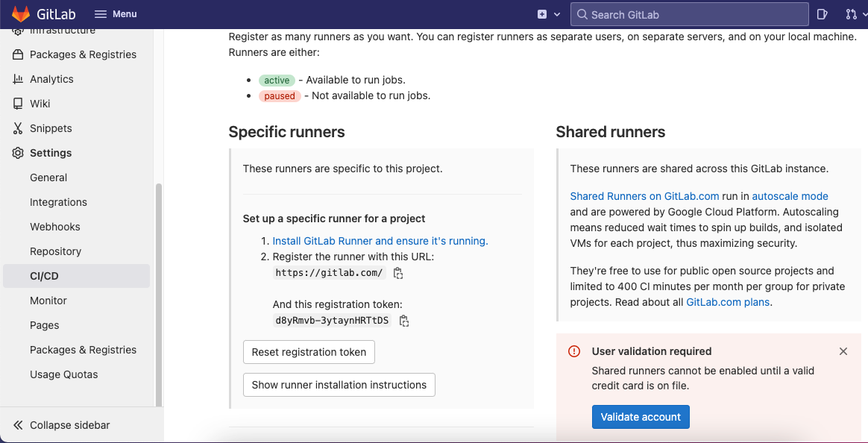Click the collapse sidebar double-chevron icon
The width and height of the screenshot is (868, 443).
point(18,424)
